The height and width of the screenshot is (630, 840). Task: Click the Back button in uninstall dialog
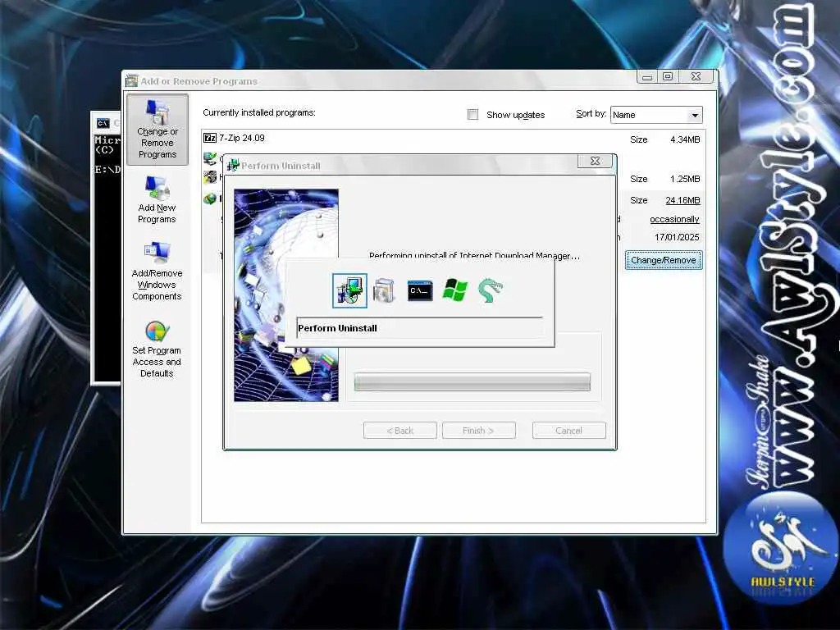(x=400, y=430)
